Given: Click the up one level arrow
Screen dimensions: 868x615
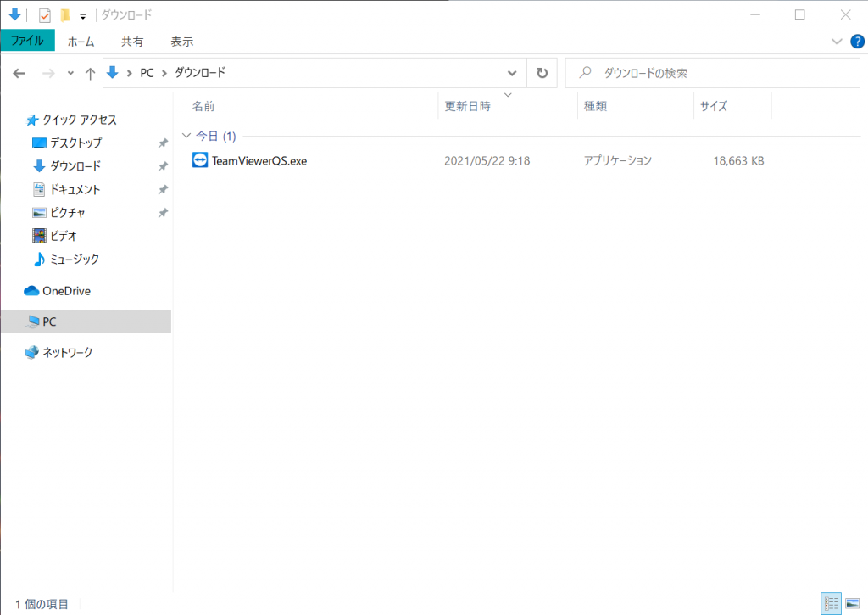Looking at the screenshot, I should 90,74.
